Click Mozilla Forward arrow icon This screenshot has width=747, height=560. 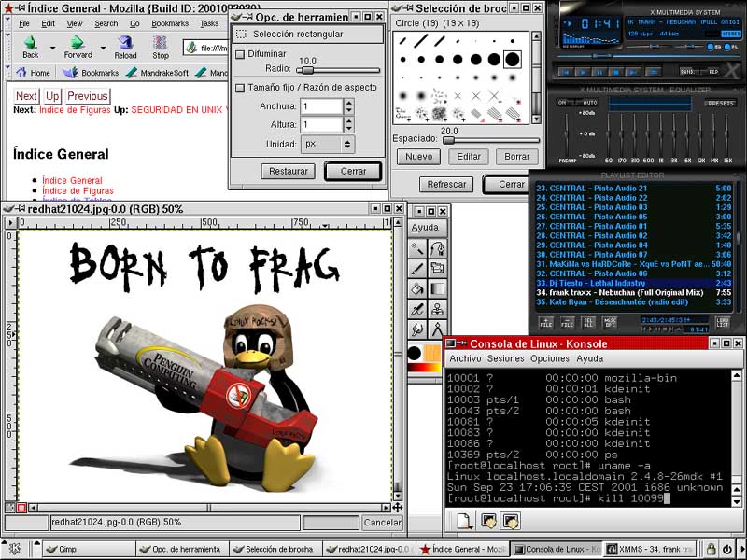click(x=78, y=43)
